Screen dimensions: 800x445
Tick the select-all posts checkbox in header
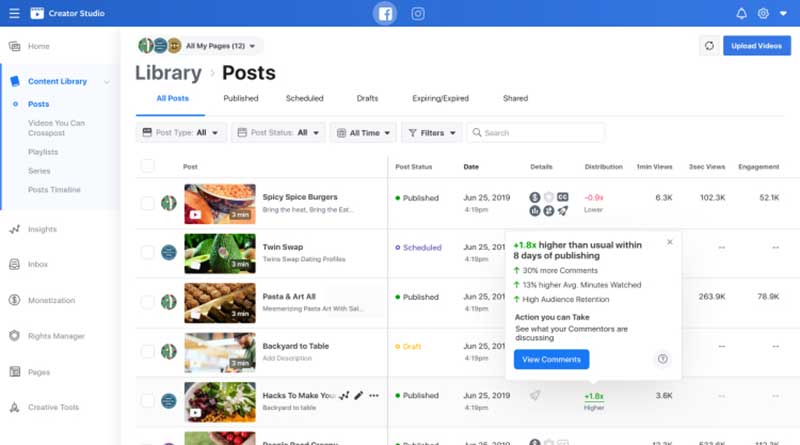coord(148,166)
